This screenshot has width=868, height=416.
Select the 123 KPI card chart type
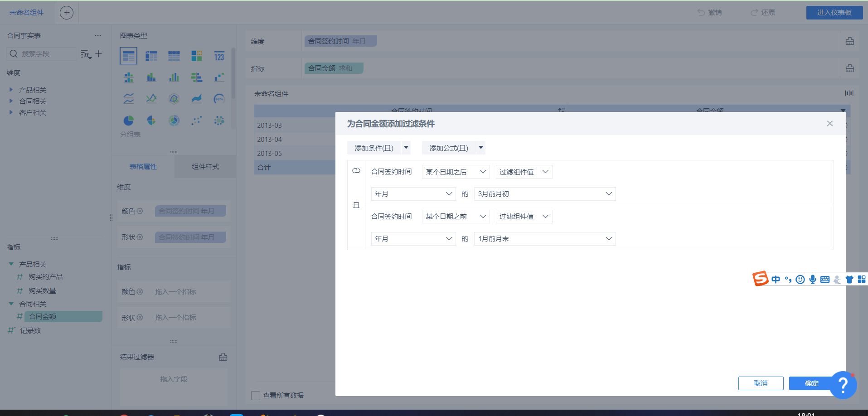click(219, 56)
